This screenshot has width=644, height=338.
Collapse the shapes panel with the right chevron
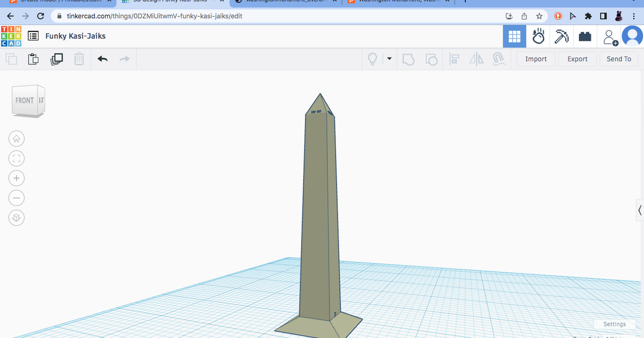pos(640,210)
